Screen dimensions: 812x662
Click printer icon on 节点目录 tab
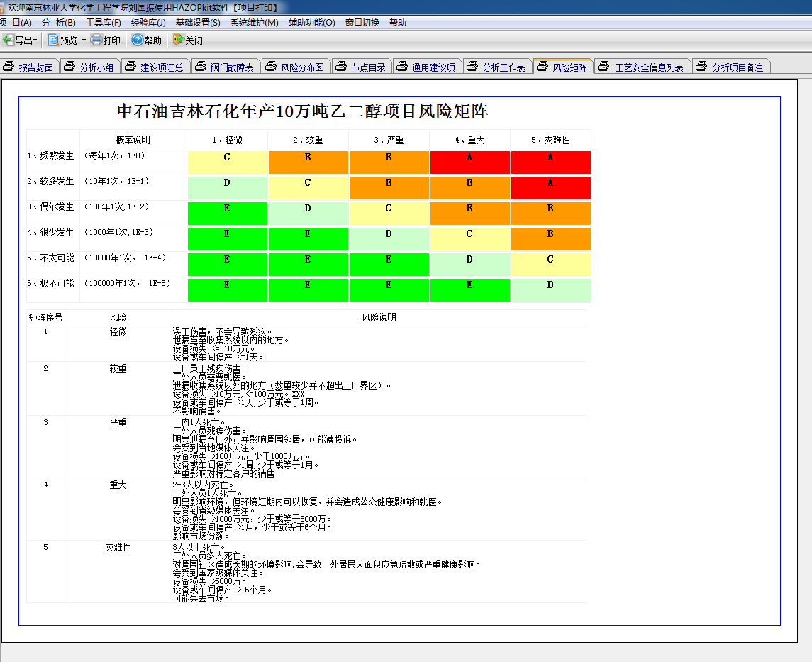pyautogui.click(x=341, y=66)
